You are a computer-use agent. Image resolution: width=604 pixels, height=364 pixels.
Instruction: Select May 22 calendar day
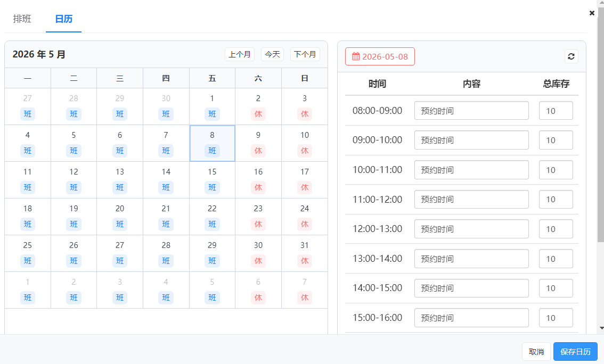point(212,217)
